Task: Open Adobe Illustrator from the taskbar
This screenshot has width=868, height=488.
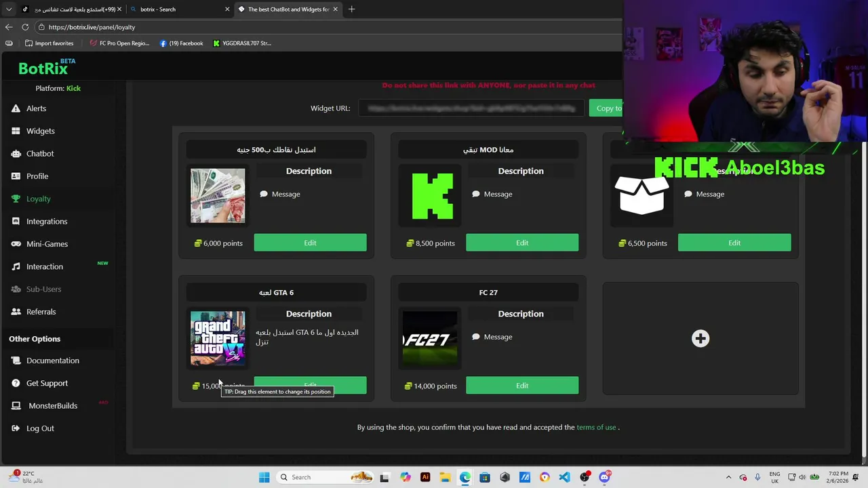Action: pyautogui.click(x=425, y=477)
